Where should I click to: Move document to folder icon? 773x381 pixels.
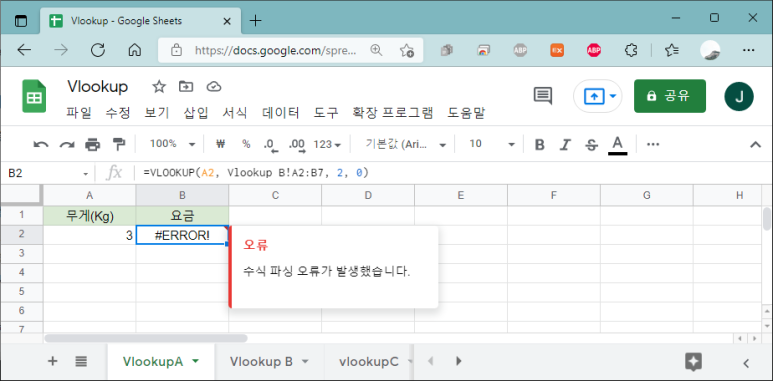coord(186,87)
